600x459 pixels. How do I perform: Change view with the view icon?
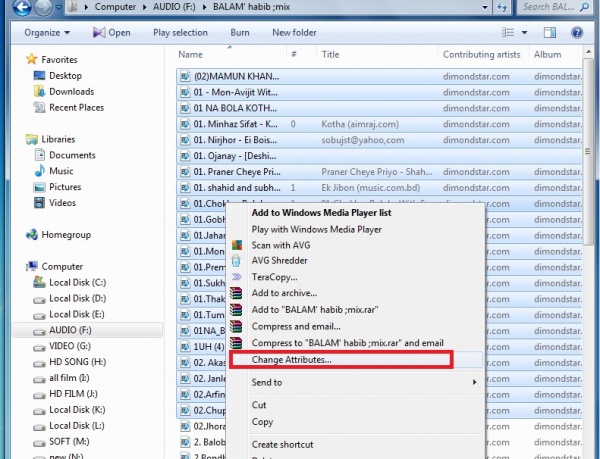point(508,33)
